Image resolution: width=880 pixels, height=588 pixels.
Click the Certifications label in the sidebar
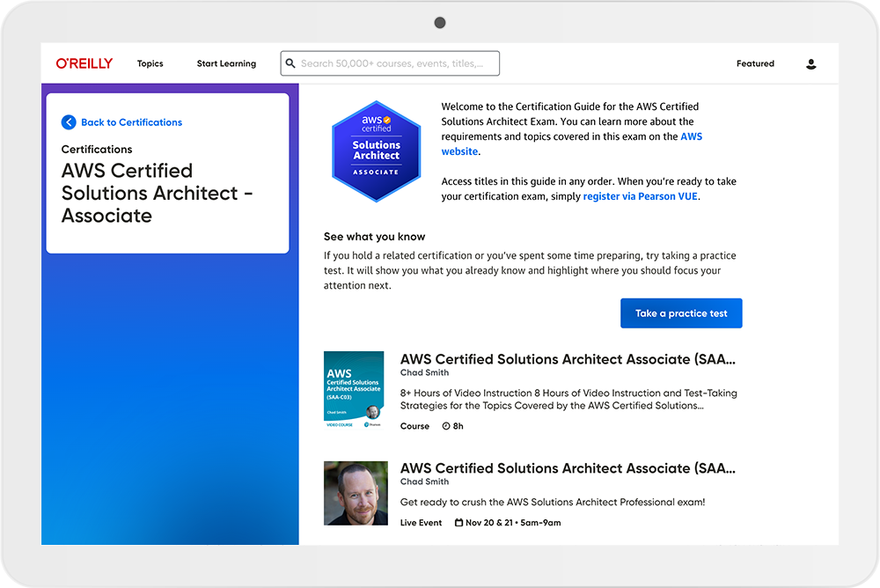[97, 150]
